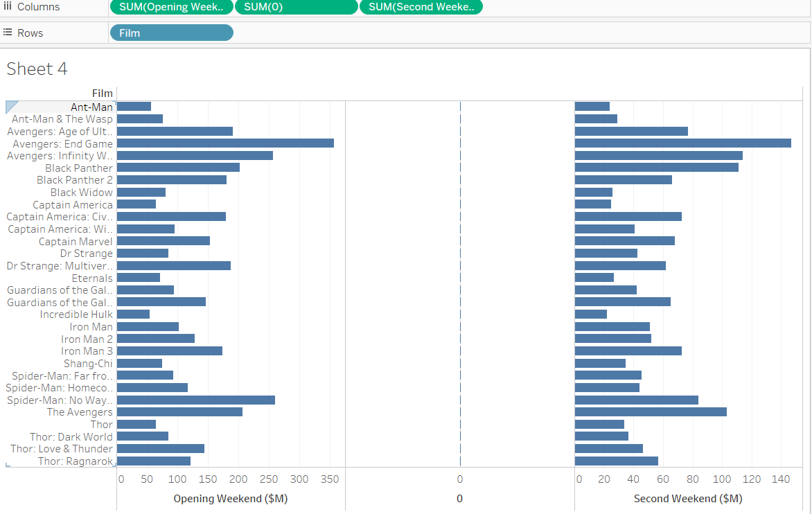Select the SUM(0) pill in Columns
The width and height of the screenshot is (812, 514).
(x=297, y=7)
